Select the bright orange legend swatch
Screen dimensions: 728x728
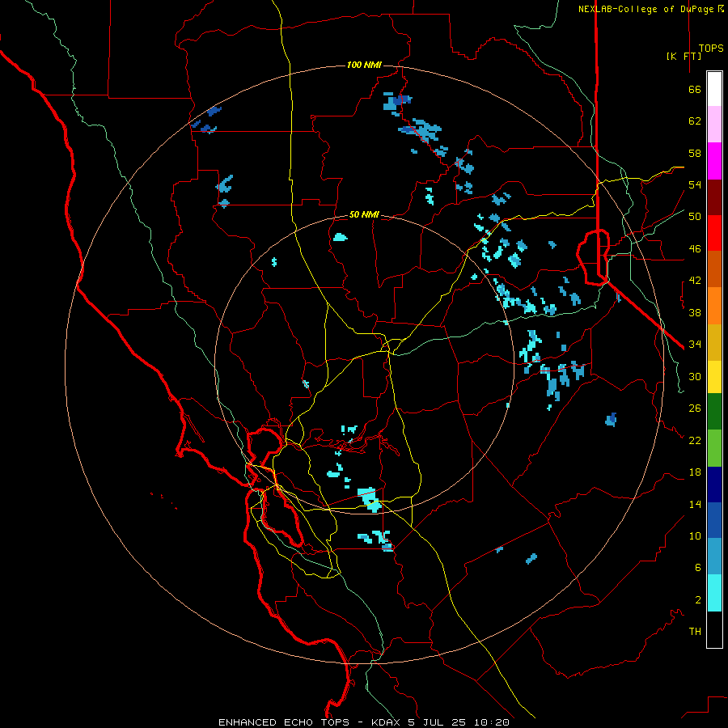coord(714,306)
